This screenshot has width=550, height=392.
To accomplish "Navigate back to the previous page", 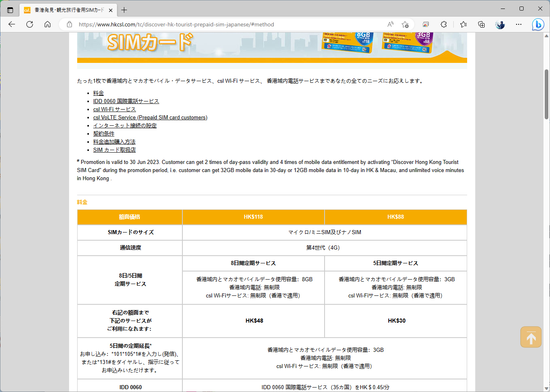I will 11,24.
